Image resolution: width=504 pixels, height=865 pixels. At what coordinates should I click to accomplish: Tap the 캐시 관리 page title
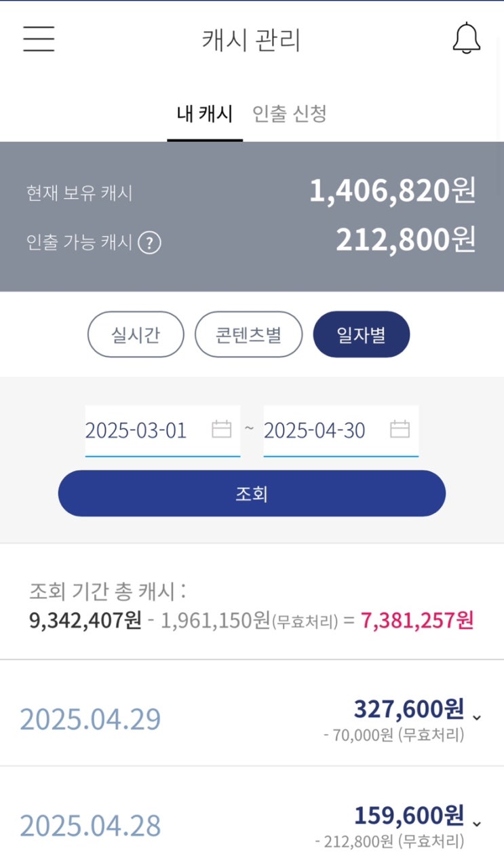pos(251,39)
